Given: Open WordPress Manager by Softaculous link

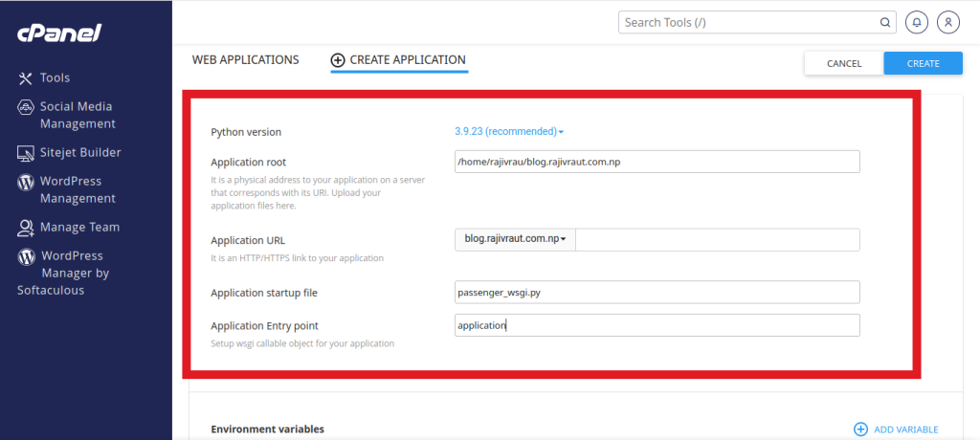Looking at the screenshot, I should point(63,274).
